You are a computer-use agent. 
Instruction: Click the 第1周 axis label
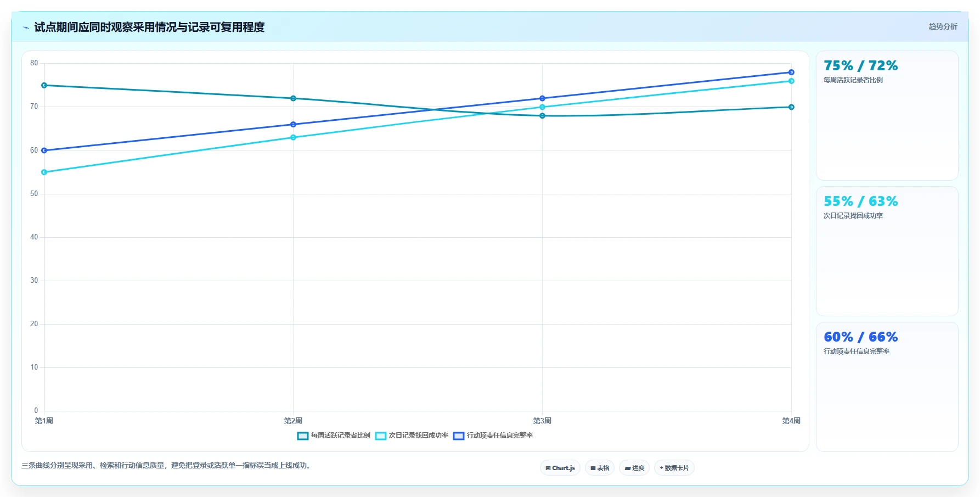[x=44, y=421]
